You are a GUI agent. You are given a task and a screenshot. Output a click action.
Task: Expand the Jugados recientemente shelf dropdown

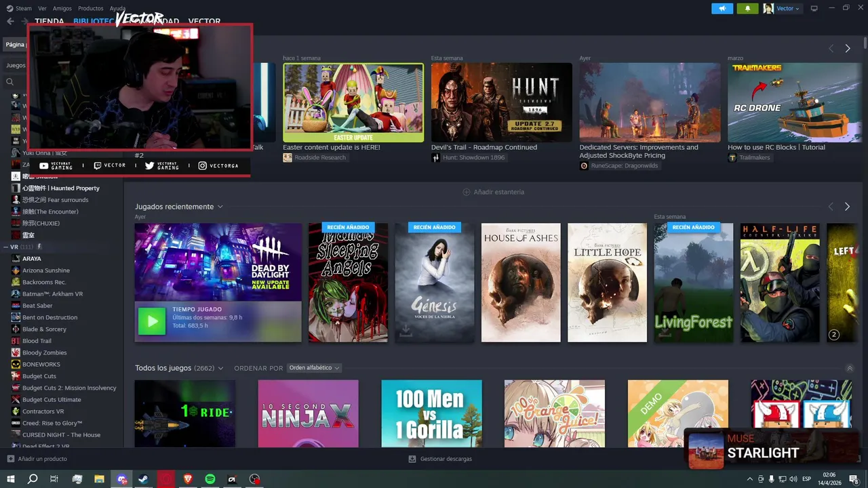click(x=220, y=207)
